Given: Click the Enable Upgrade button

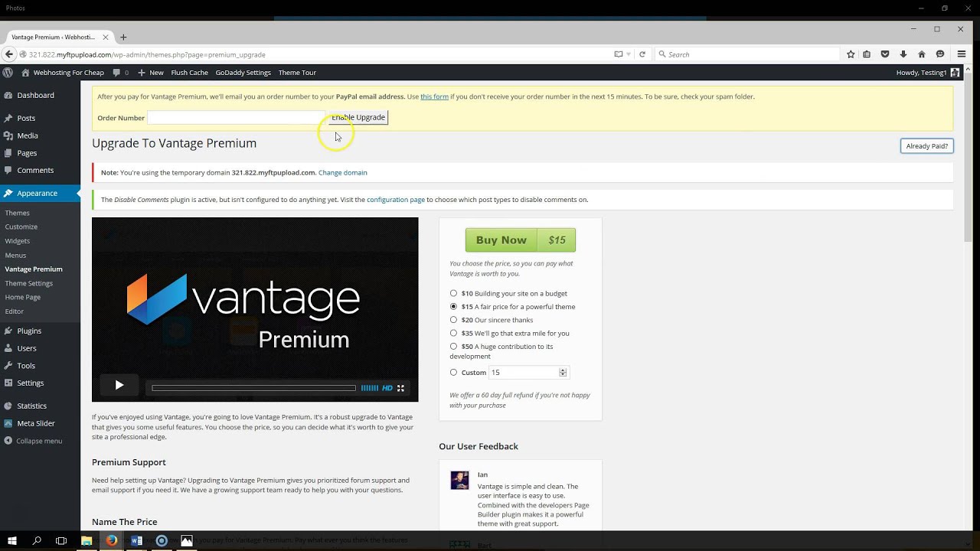Looking at the screenshot, I should 358,117.
